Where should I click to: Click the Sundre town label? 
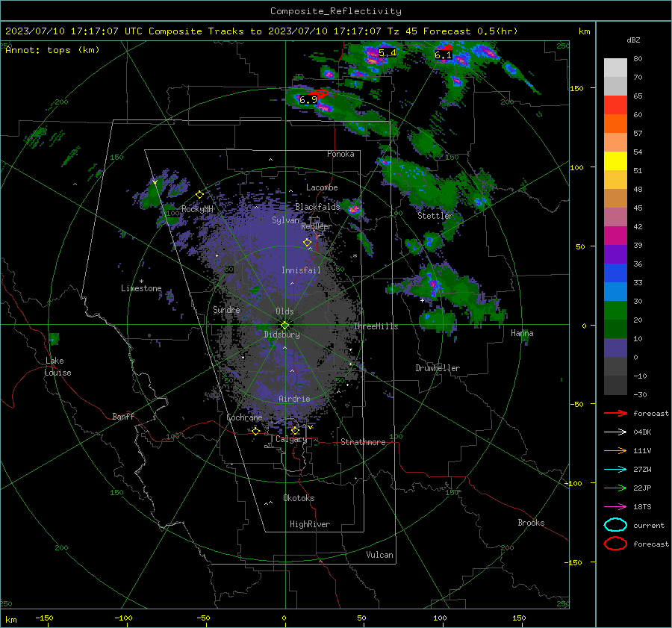coord(226,309)
